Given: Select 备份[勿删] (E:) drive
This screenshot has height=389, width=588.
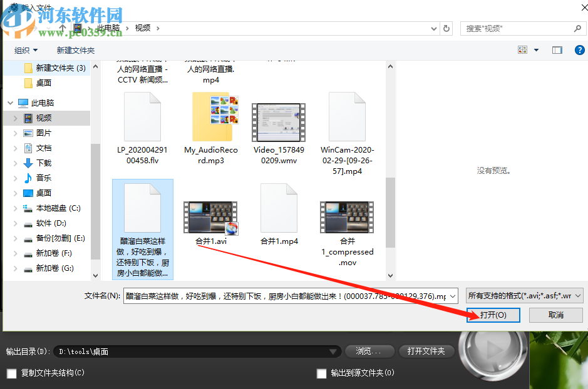Looking at the screenshot, I should [60, 238].
